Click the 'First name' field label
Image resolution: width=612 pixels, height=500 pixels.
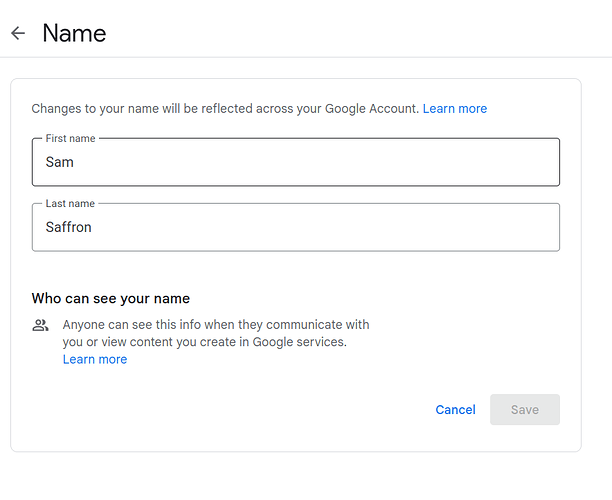[70, 138]
